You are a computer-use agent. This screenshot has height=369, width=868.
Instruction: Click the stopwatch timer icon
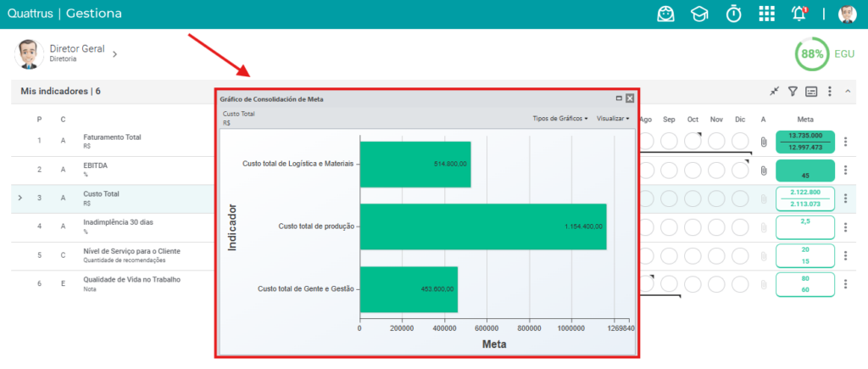(x=733, y=14)
